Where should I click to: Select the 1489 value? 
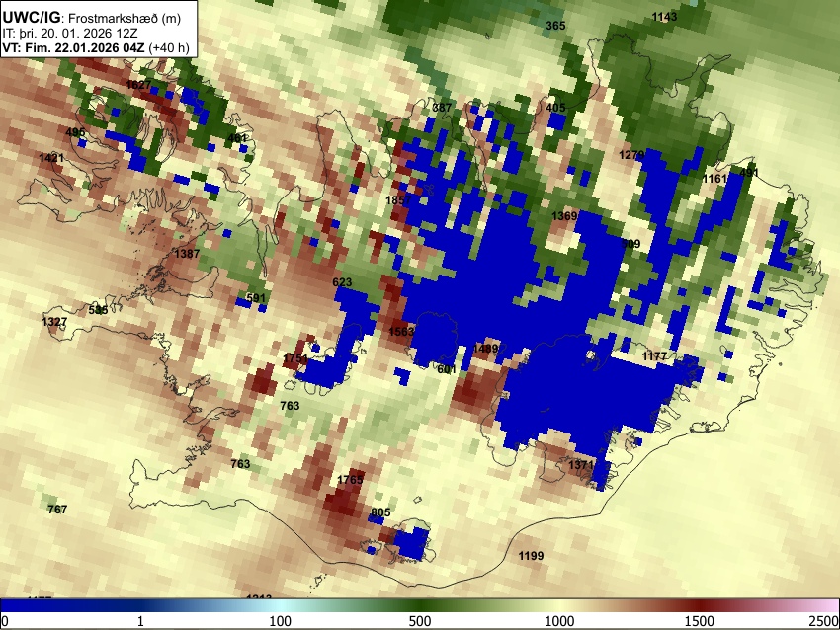(485, 349)
